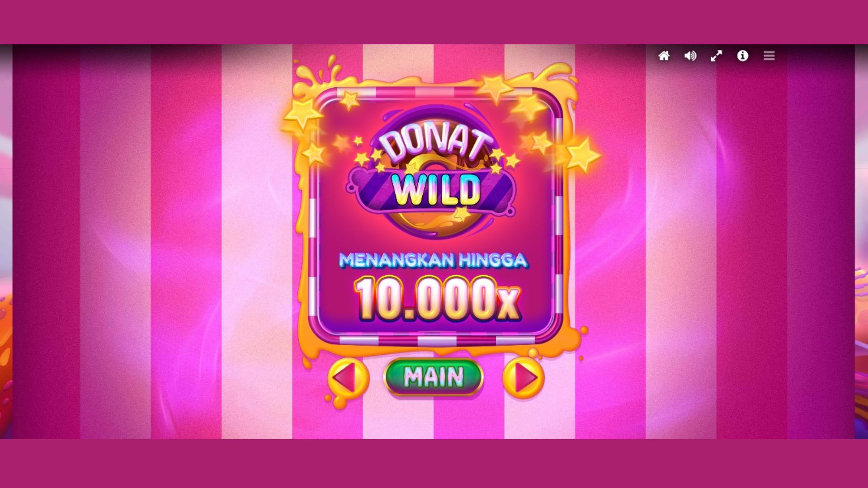Click the star on the frame's top edge

[495, 88]
